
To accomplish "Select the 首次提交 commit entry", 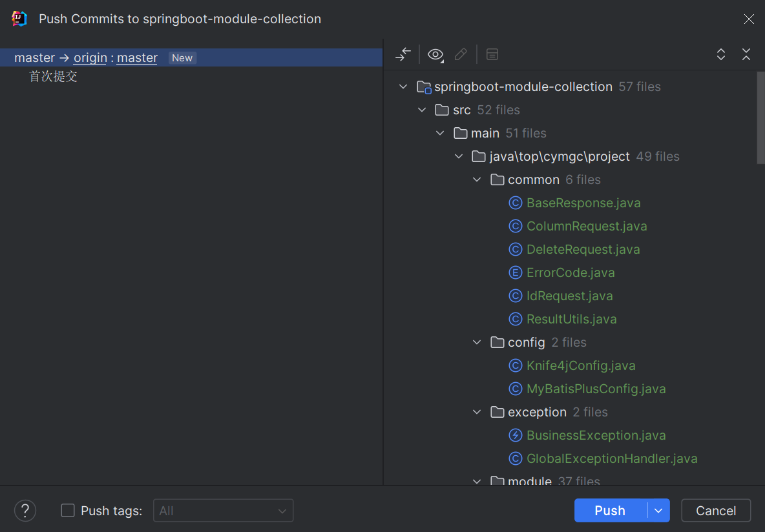I will click(x=53, y=77).
